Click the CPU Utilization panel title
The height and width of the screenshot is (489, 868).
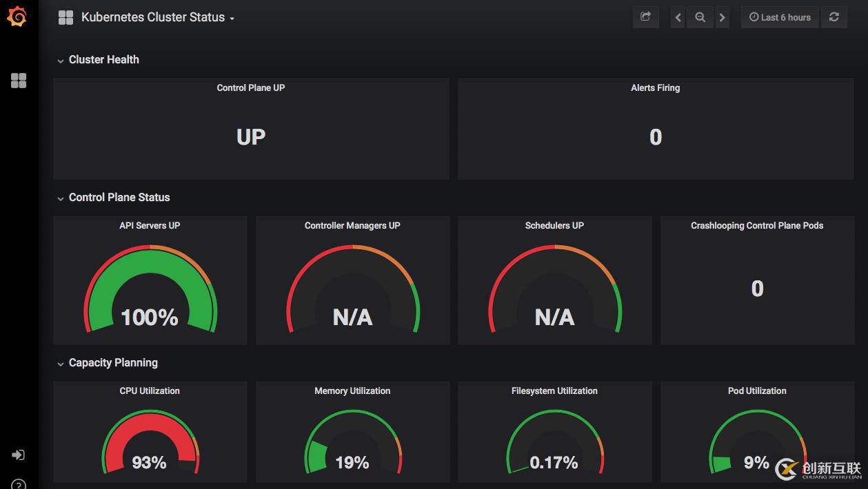click(150, 391)
